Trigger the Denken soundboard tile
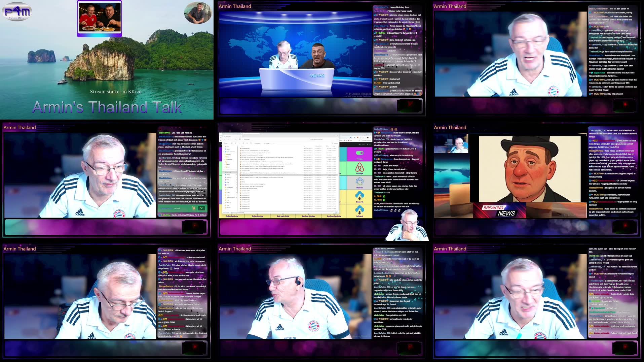This screenshot has height=362, width=644. (359, 183)
